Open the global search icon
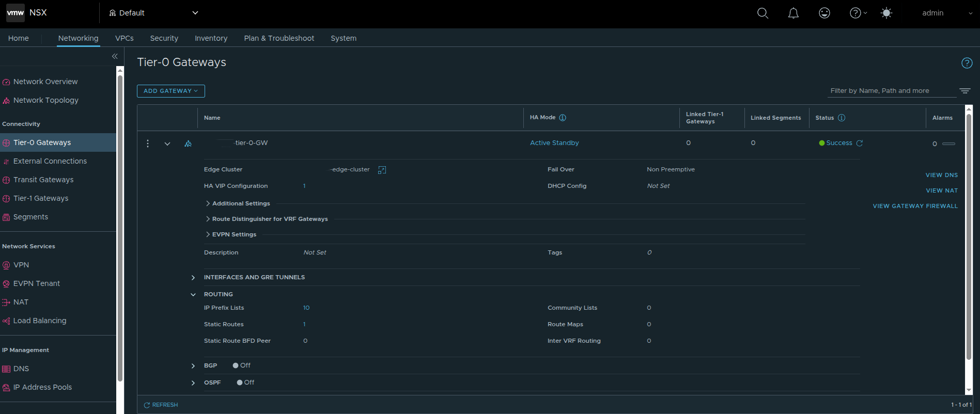 (x=763, y=13)
